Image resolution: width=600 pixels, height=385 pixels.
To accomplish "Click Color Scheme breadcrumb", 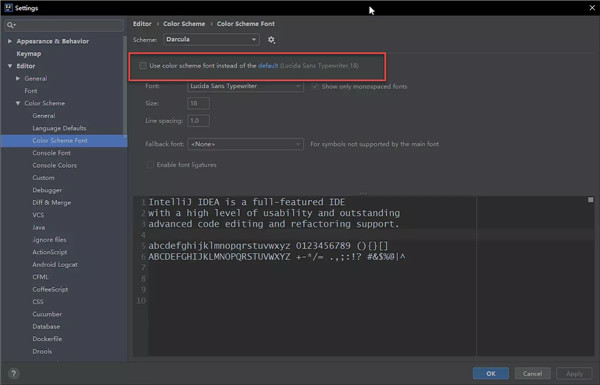I will pos(184,24).
